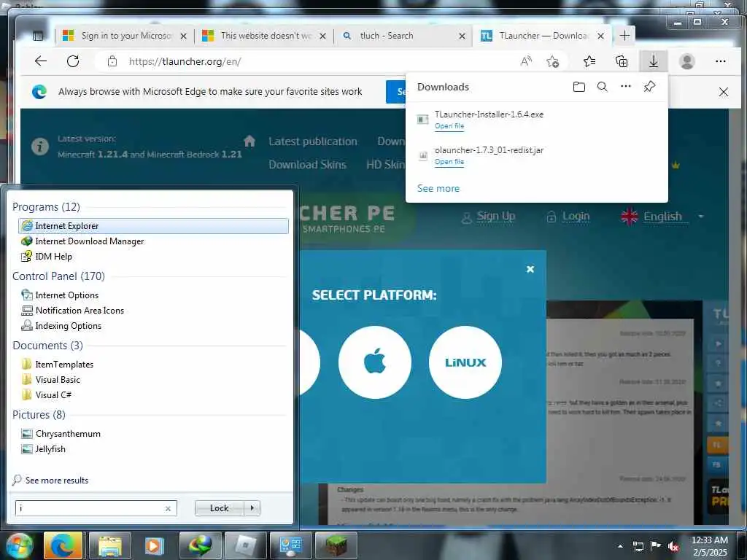747x560 pixels.
Task: Open the profile avatar icon
Action: point(686,61)
